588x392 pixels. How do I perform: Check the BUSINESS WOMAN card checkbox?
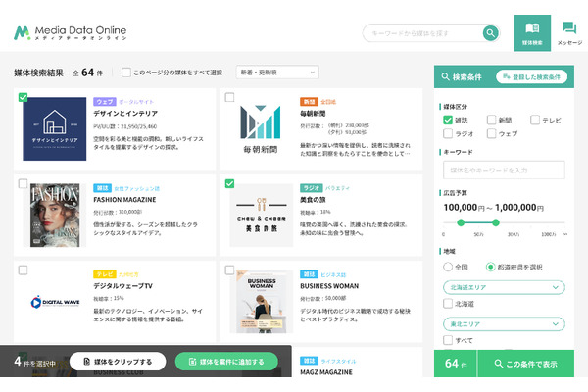(229, 270)
